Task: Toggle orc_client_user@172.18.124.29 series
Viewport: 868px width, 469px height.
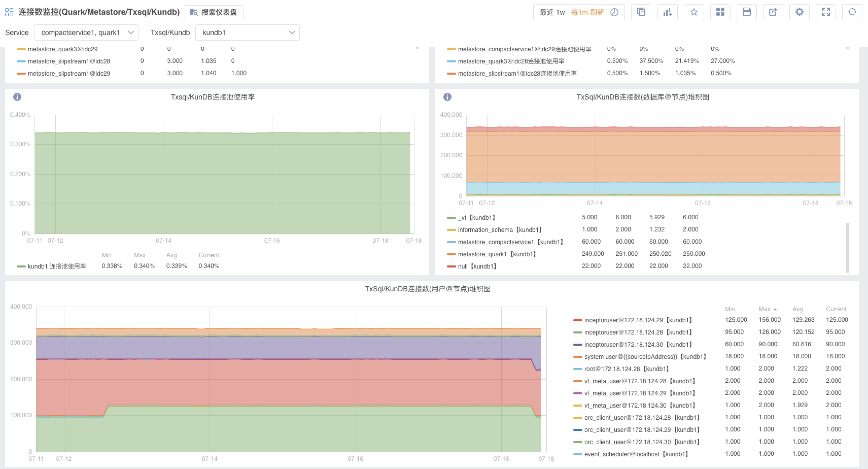Action: point(642,430)
